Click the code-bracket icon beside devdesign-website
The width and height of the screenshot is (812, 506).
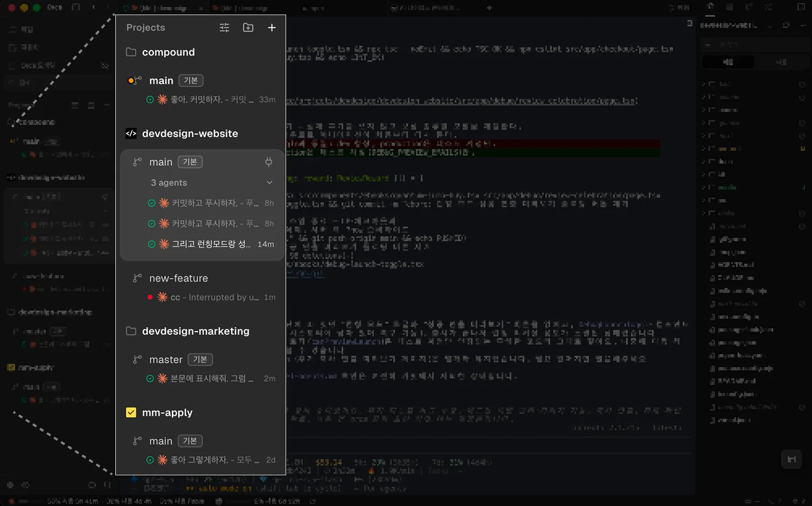131,133
